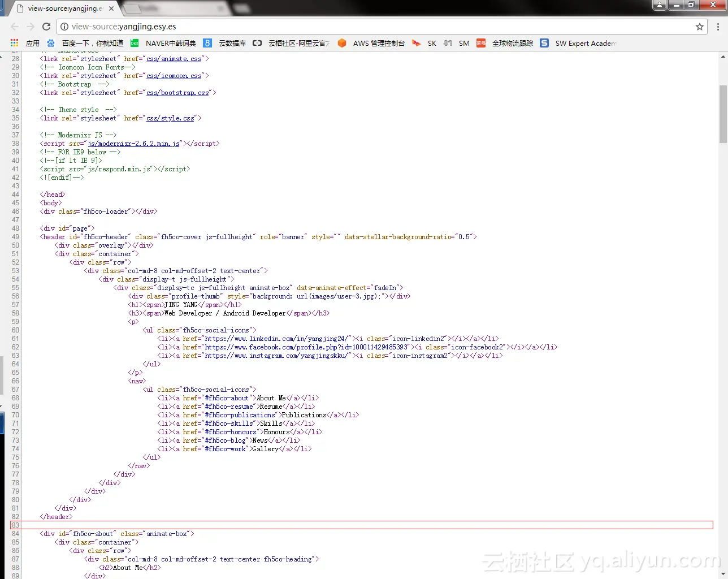Click the #fh5co-skills href text

(x=228, y=424)
